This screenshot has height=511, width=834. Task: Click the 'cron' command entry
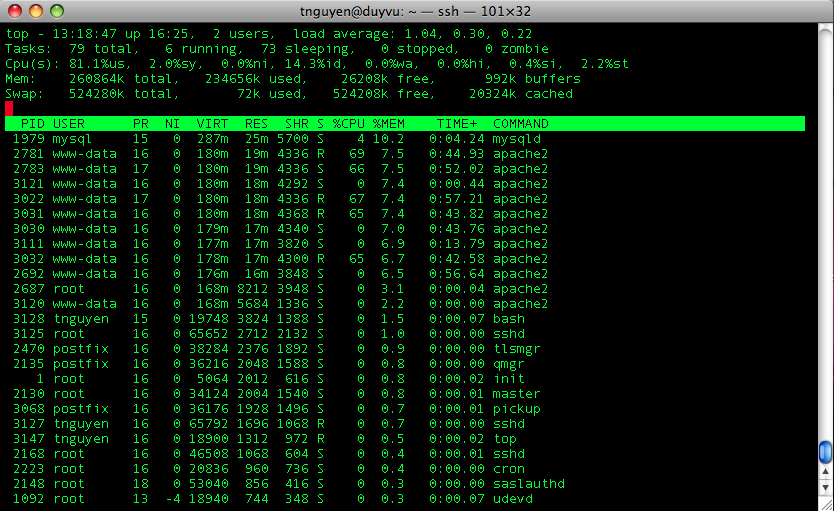pos(508,469)
